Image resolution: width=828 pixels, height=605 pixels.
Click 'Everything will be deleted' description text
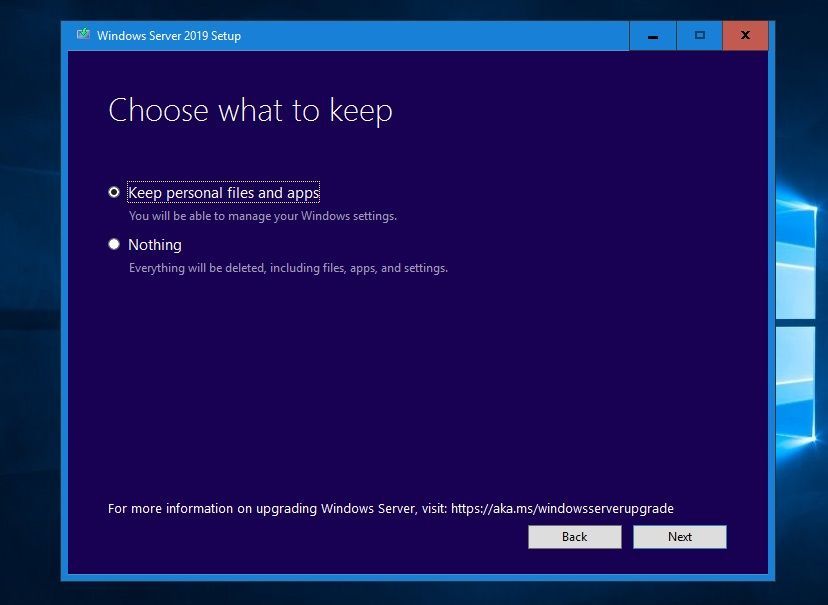point(288,268)
